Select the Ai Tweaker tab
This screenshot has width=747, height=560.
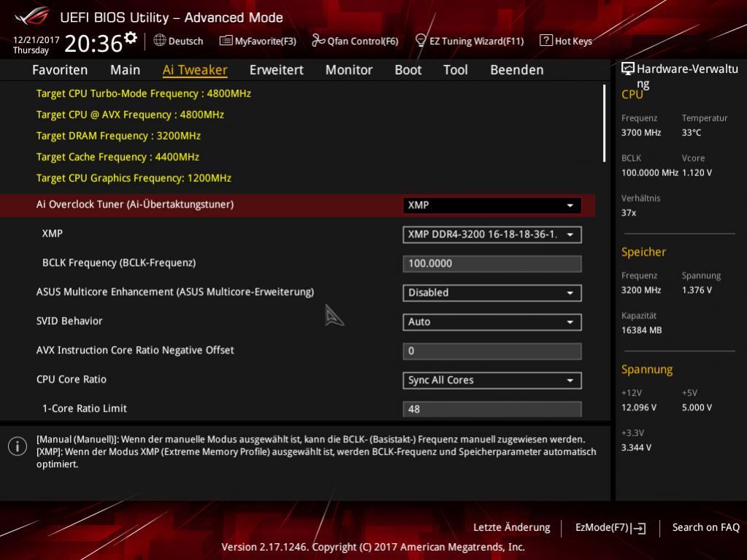[x=195, y=70]
